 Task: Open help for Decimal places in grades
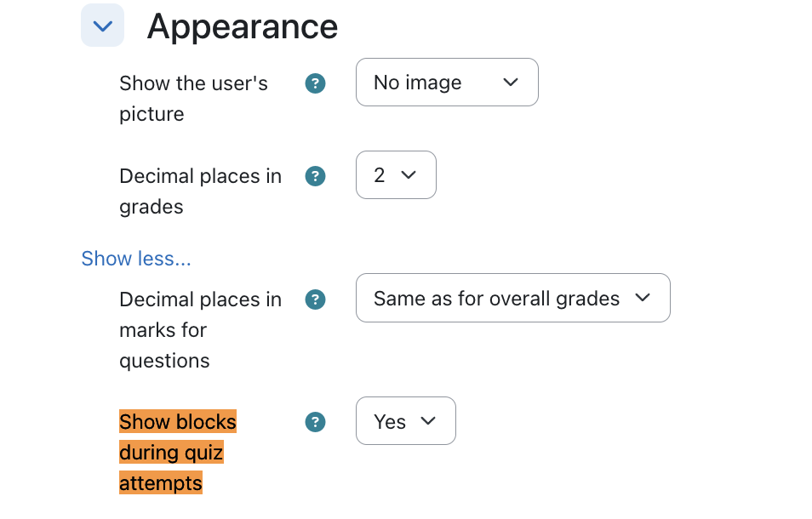tap(315, 176)
